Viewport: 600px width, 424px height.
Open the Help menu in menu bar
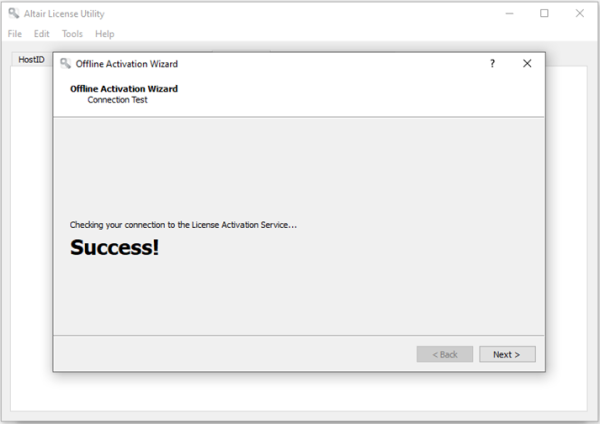pyautogui.click(x=104, y=34)
